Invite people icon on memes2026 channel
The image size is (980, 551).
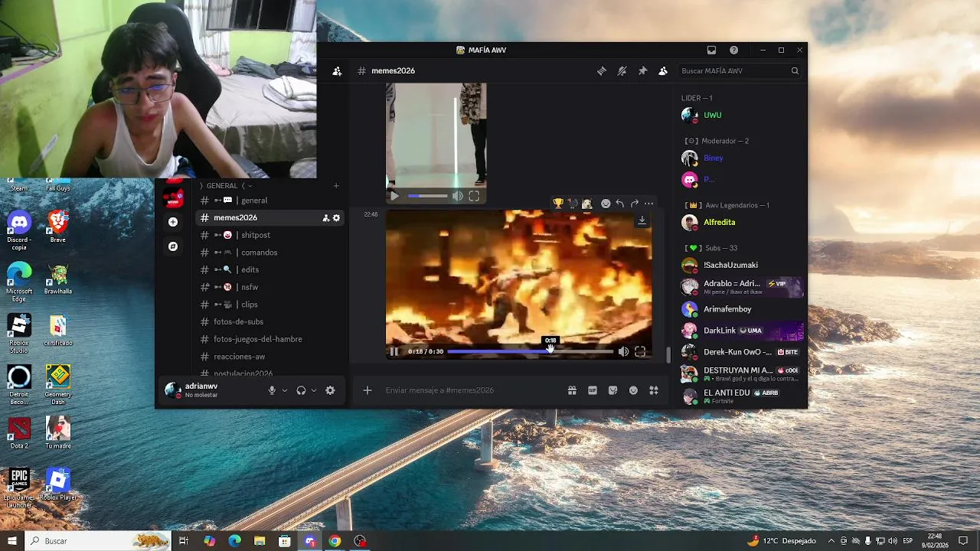click(326, 218)
